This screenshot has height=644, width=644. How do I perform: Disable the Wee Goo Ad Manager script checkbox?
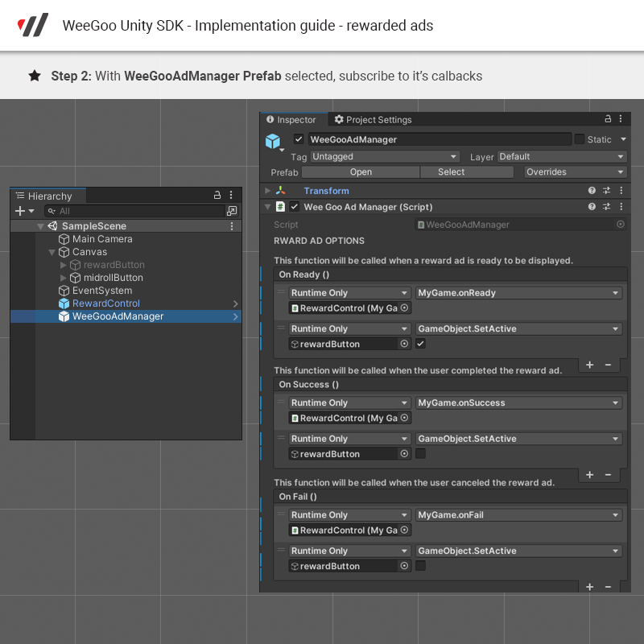click(x=295, y=207)
